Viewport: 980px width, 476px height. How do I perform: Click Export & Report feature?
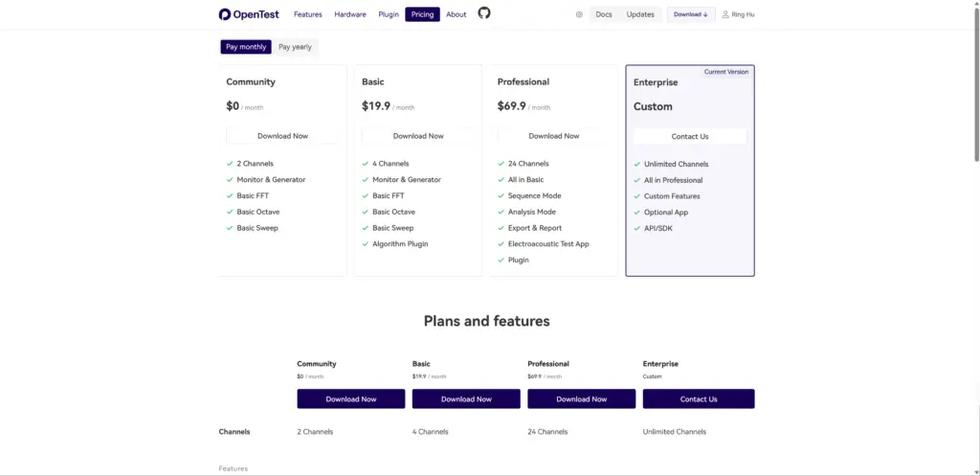(535, 228)
